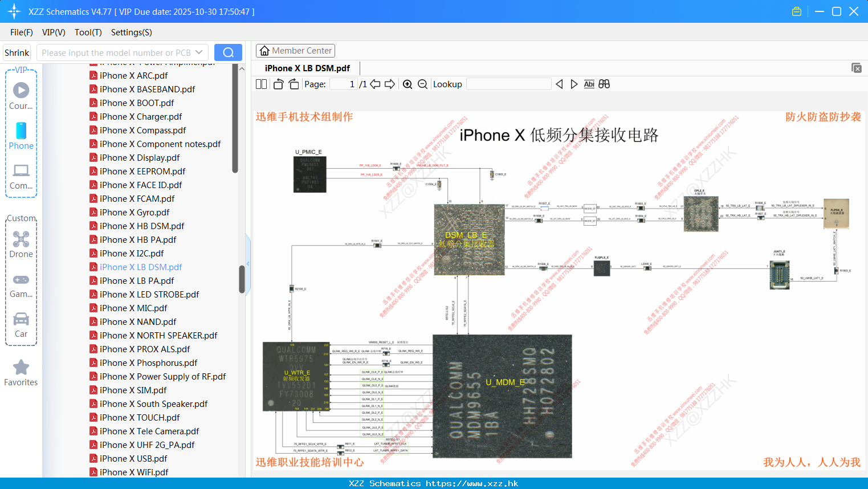Open Favorites star

tap(21, 373)
